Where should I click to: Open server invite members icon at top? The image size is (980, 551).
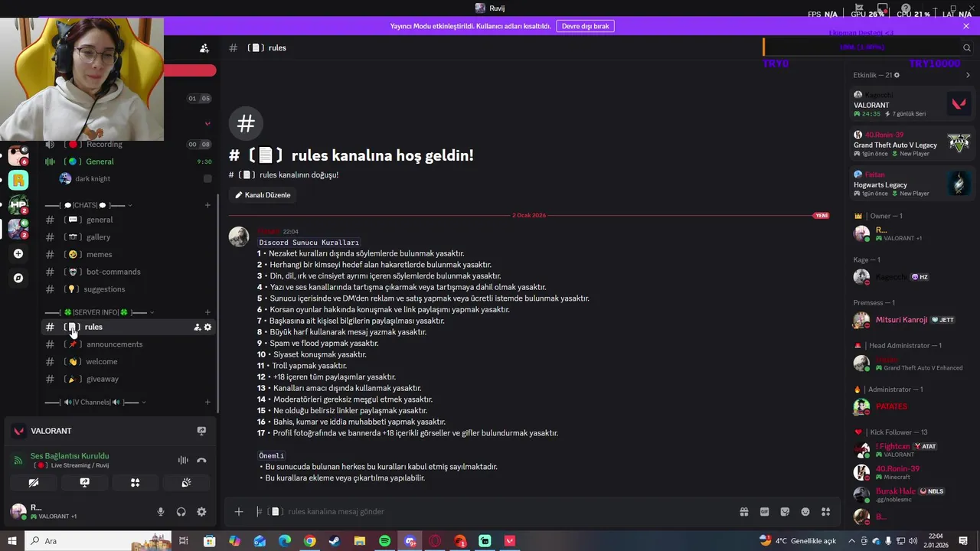pos(204,48)
